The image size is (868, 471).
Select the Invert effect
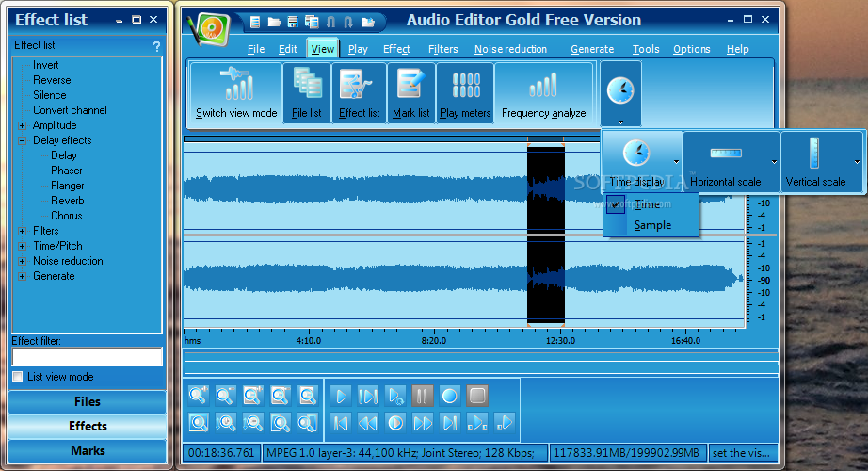(x=45, y=65)
